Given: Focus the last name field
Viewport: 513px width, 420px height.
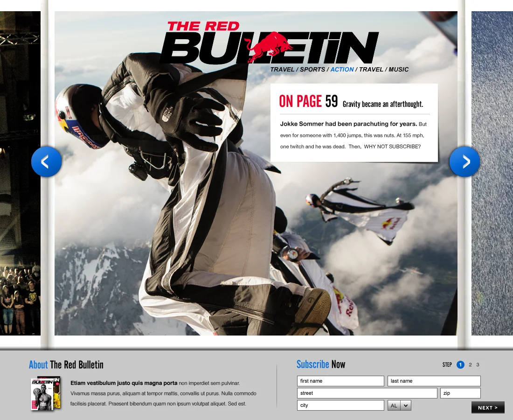Looking at the screenshot, I should 434,381.
